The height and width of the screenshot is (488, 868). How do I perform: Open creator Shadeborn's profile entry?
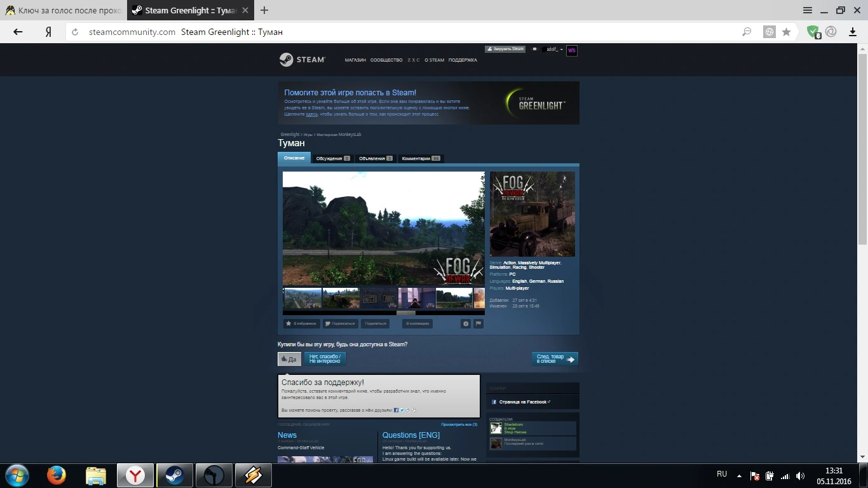pyautogui.click(x=532, y=428)
